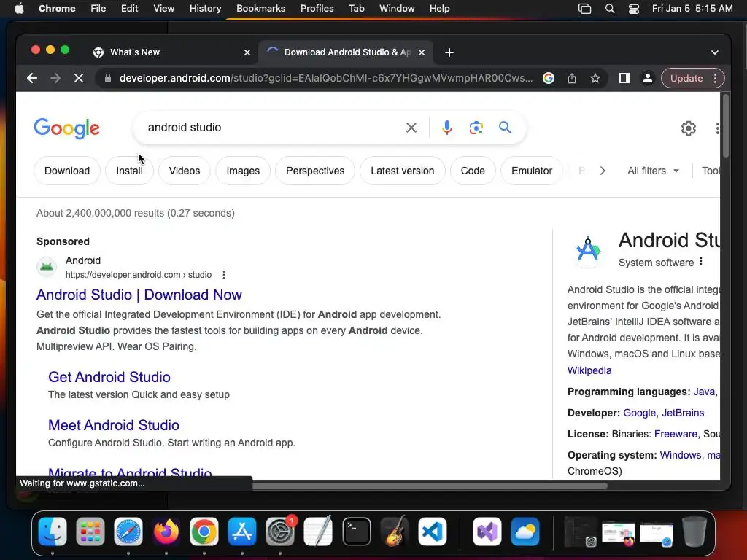The height and width of the screenshot is (560, 747).
Task: Close the What's New tab
Action: pyautogui.click(x=247, y=52)
